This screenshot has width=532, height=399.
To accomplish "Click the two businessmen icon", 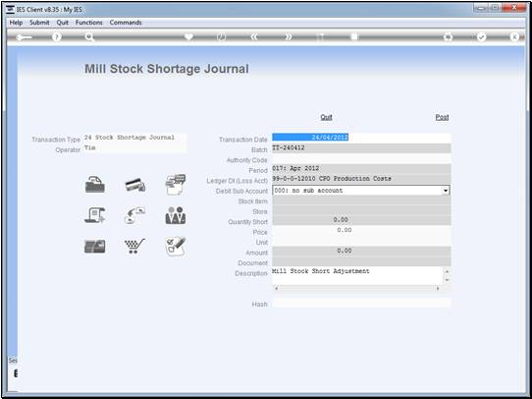I will pyautogui.click(x=176, y=215).
